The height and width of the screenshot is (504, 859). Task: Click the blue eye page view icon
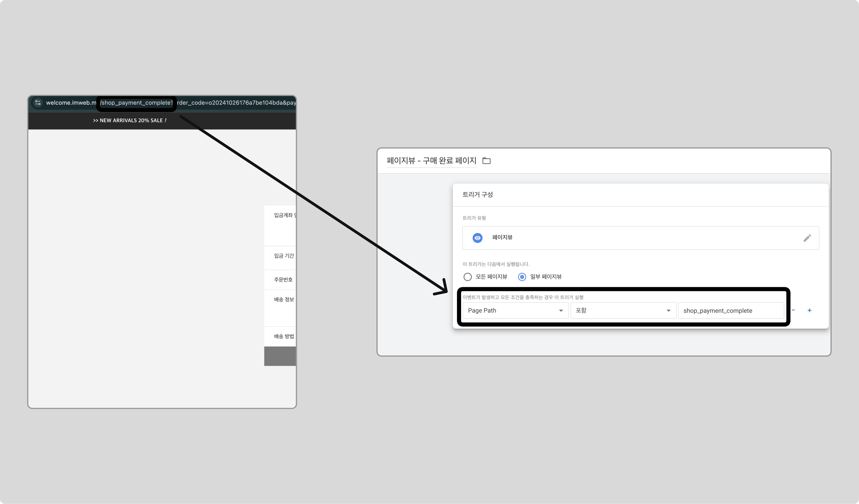tap(478, 238)
